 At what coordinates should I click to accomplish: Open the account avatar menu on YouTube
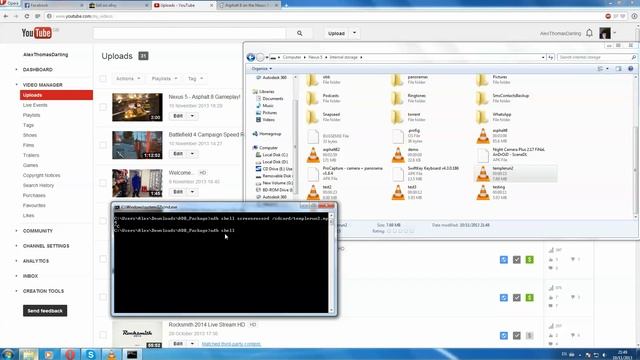tap(605, 33)
